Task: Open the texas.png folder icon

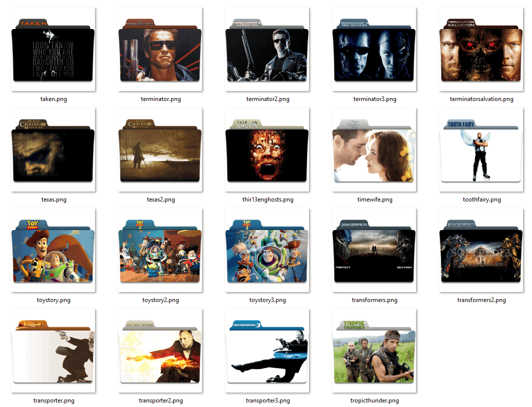Action: click(53, 150)
